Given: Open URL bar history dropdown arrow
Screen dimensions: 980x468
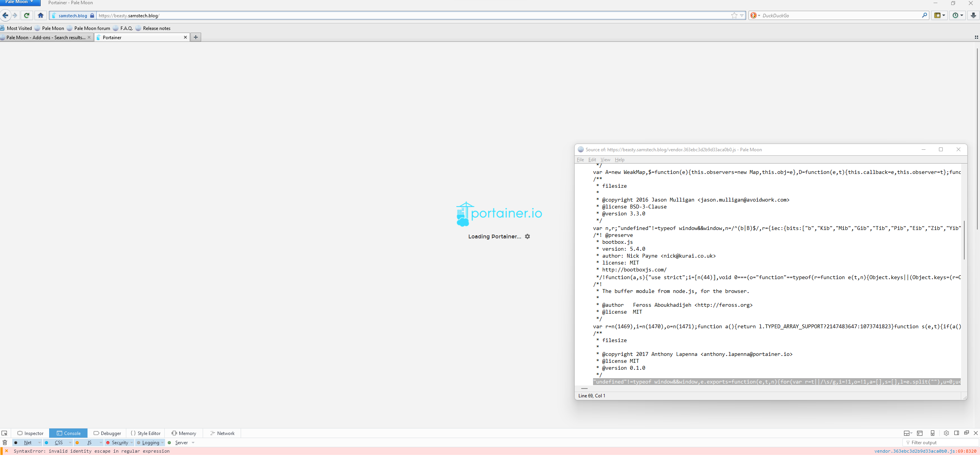Looking at the screenshot, I should point(742,16).
